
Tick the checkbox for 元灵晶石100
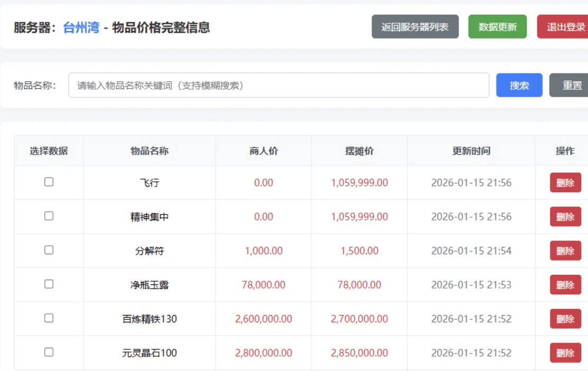pos(49,353)
